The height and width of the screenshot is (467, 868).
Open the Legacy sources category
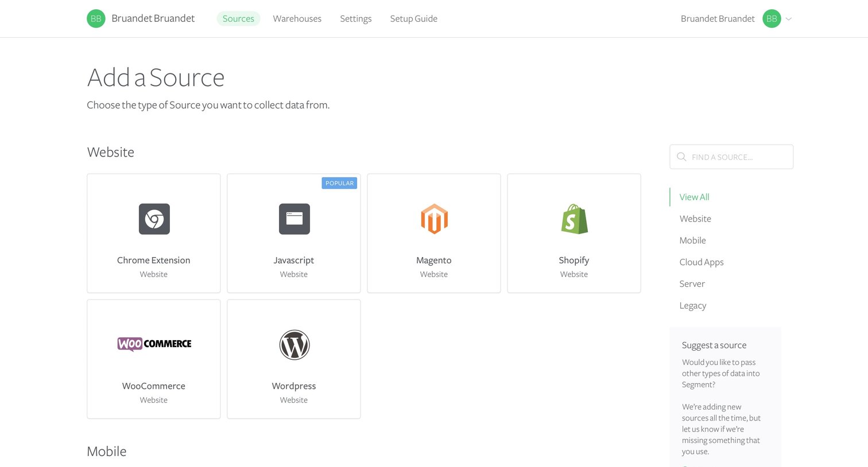693,306
